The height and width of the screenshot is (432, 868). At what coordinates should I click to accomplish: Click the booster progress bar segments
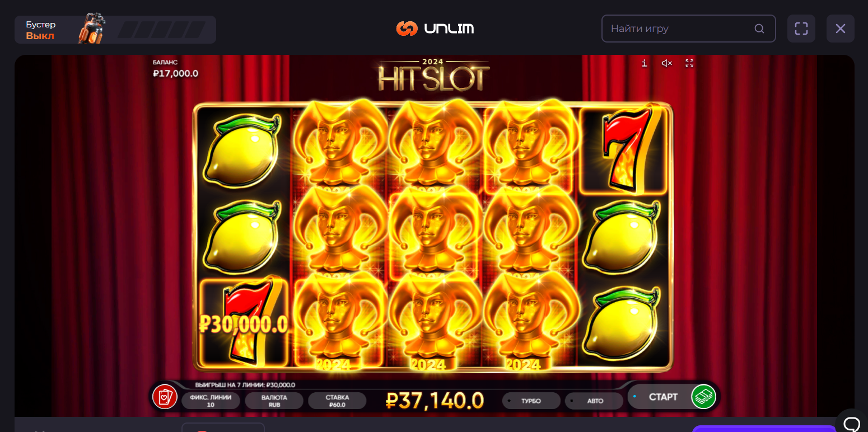point(161,30)
